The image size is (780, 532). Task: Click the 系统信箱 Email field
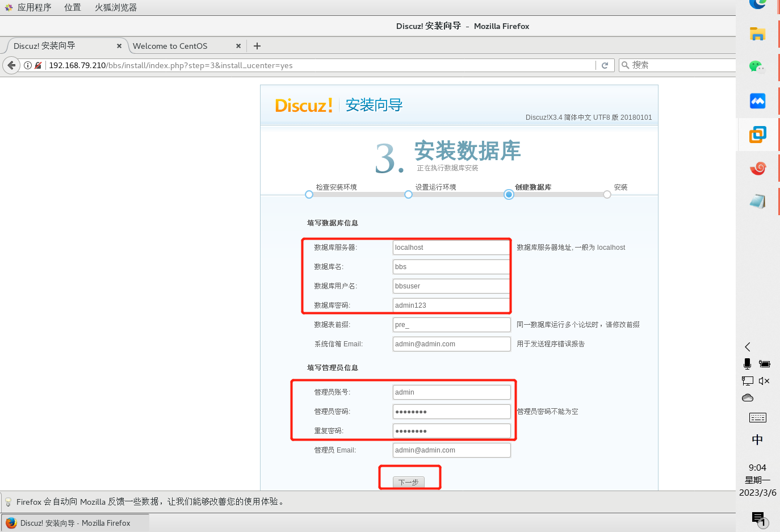point(452,344)
